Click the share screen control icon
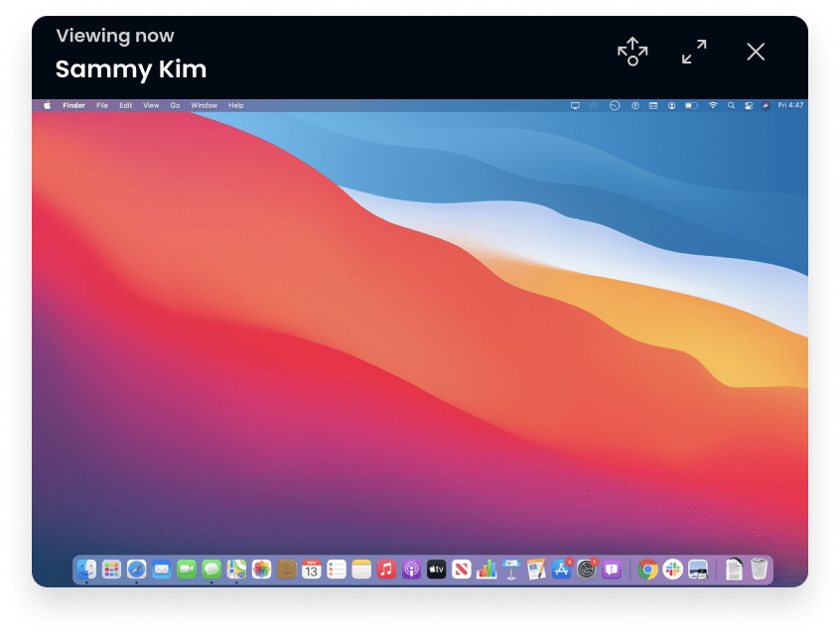 click(632, 52)
